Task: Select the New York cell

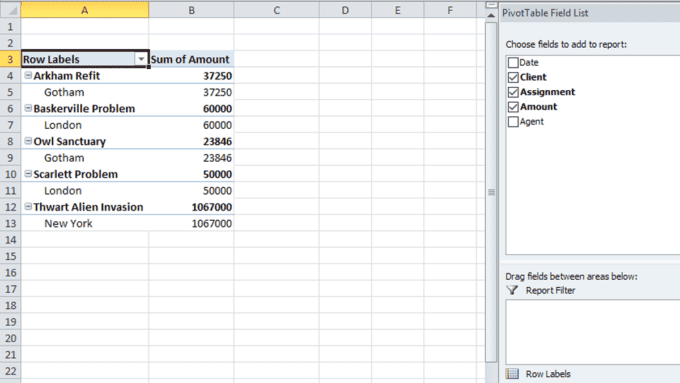Action: click(85, 223)
